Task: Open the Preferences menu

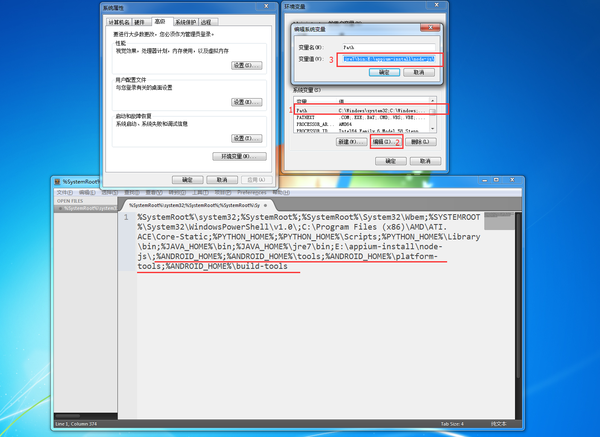Action: click(x=251, y=192)
